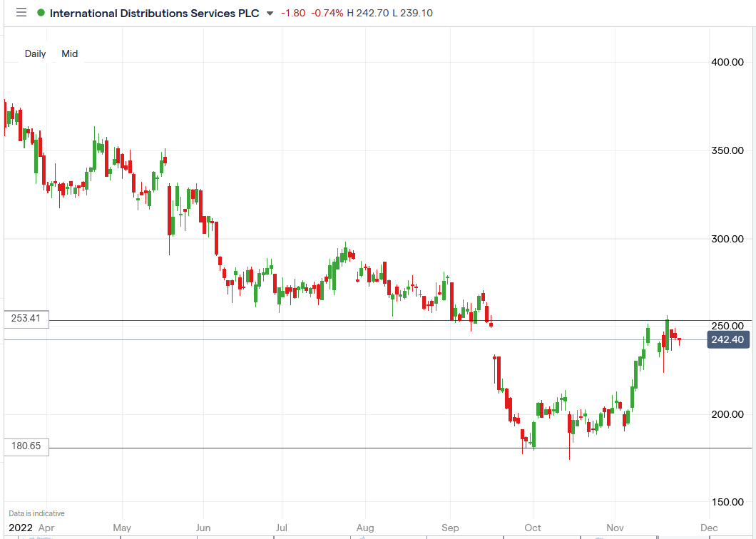
Task: Select International Distributions Services PLC title
Action: (x=154, y=13)
